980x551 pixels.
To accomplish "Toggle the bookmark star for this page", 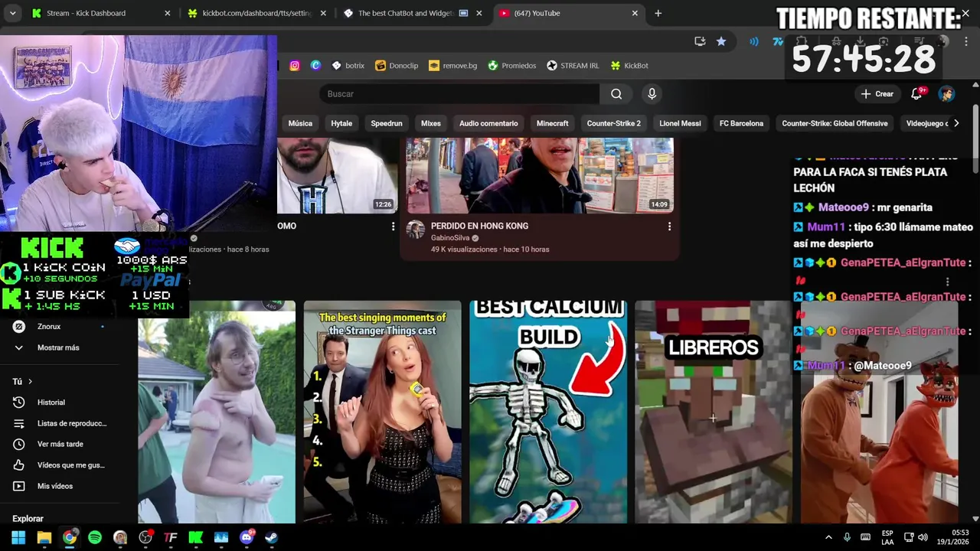I will pyautogui.click(x=721, y=41).
